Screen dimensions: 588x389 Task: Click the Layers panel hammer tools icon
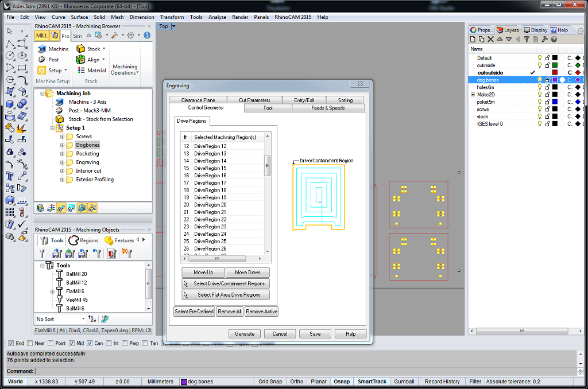tap(544, 40)
